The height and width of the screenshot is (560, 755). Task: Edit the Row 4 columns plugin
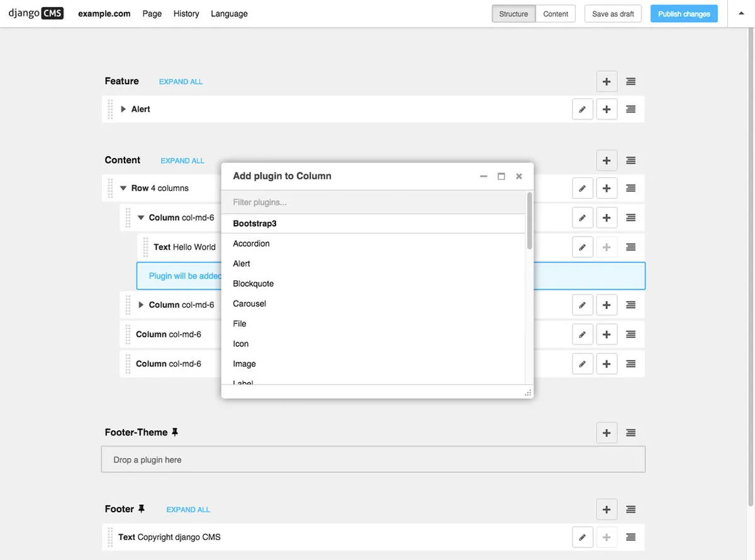coord(583,188)
